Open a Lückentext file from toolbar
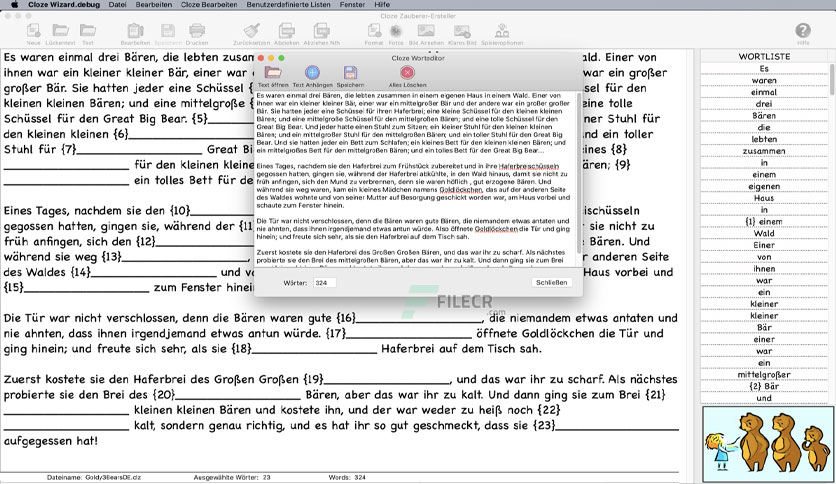Viewport: 836px width, 484px height. point(60,31)
